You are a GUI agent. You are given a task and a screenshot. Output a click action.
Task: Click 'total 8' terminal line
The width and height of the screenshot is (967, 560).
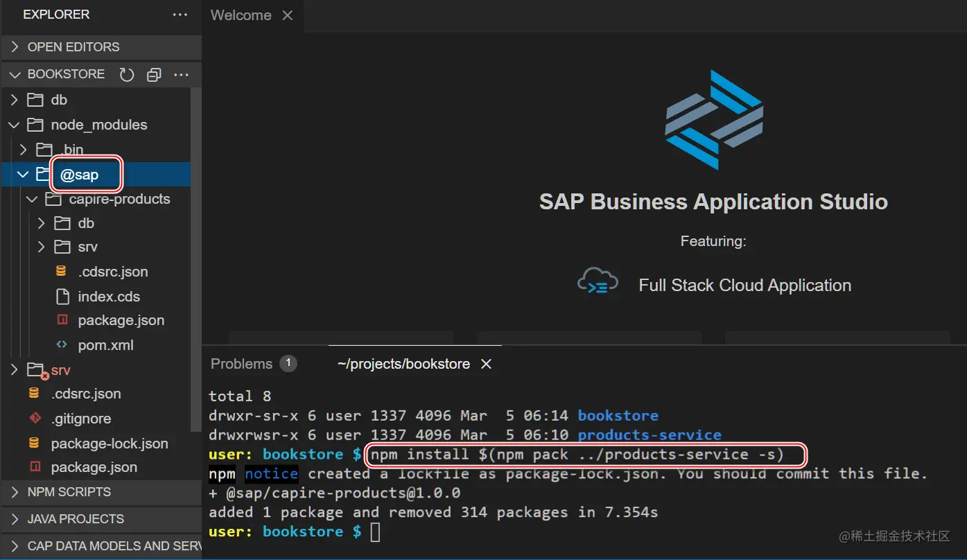click(240, 396)
